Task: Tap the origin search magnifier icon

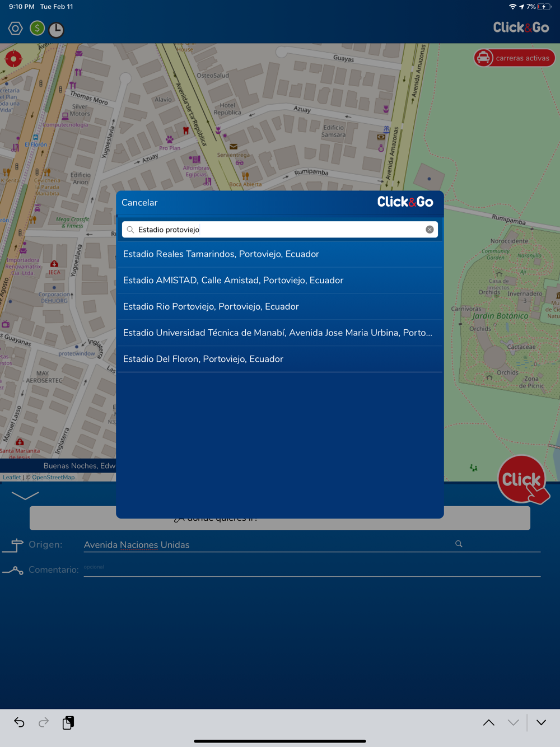Action: click(459, 544)
